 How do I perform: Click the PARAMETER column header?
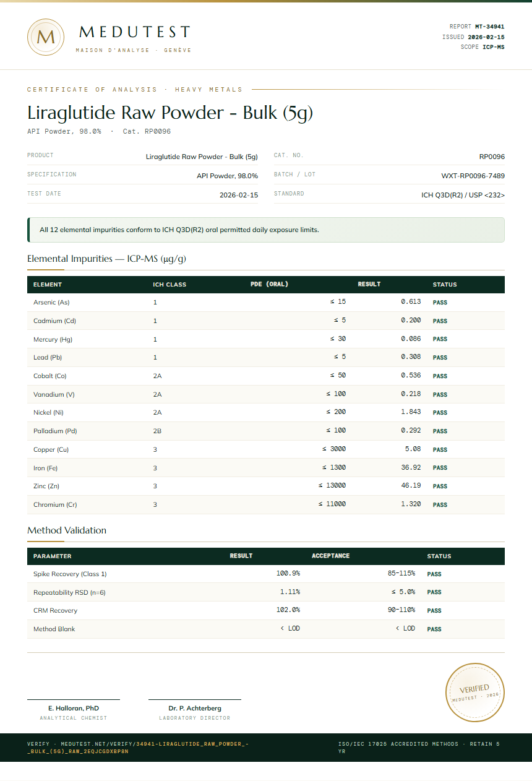(x=52, y=556)
